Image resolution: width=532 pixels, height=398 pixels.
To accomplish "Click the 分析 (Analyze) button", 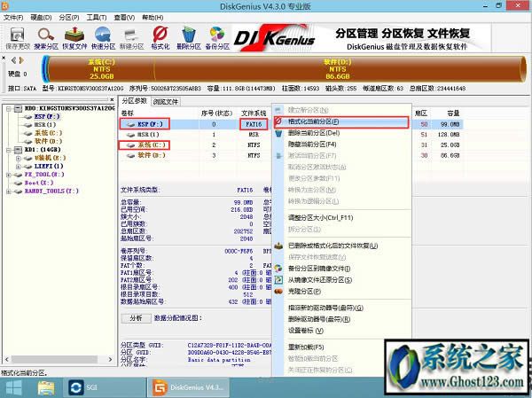I will (136, 316).
